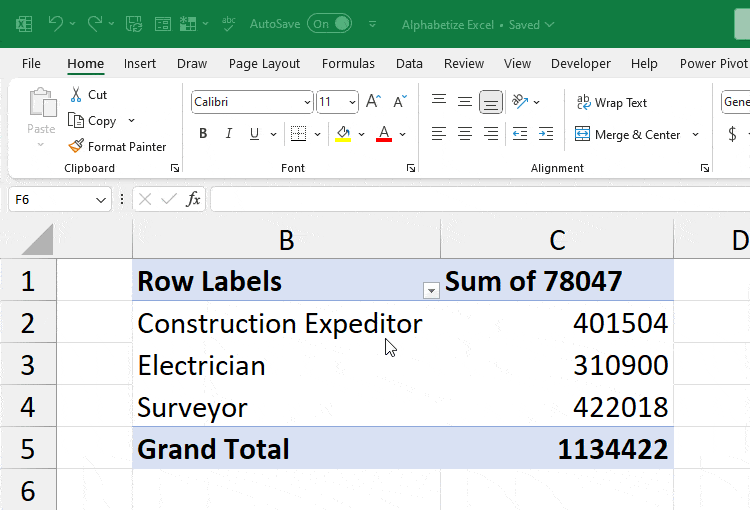The height and width of the screenshot is (510, 750).
Task: Switch to the Developer tab
Action: [x=581, y=64]
